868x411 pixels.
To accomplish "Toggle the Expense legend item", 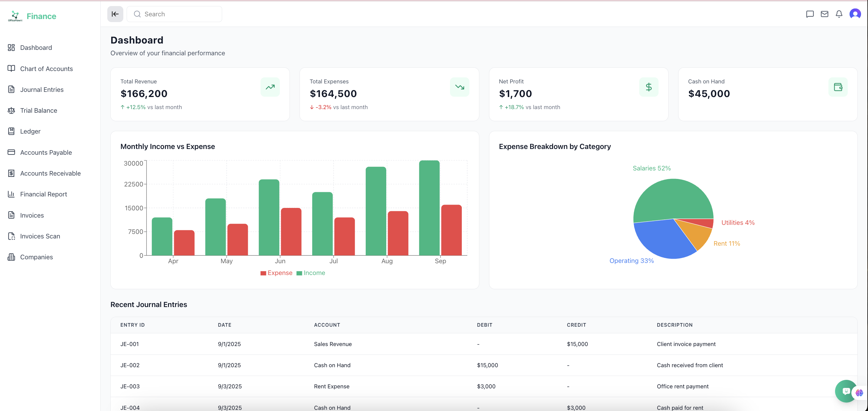I will [x=276, y=273].
